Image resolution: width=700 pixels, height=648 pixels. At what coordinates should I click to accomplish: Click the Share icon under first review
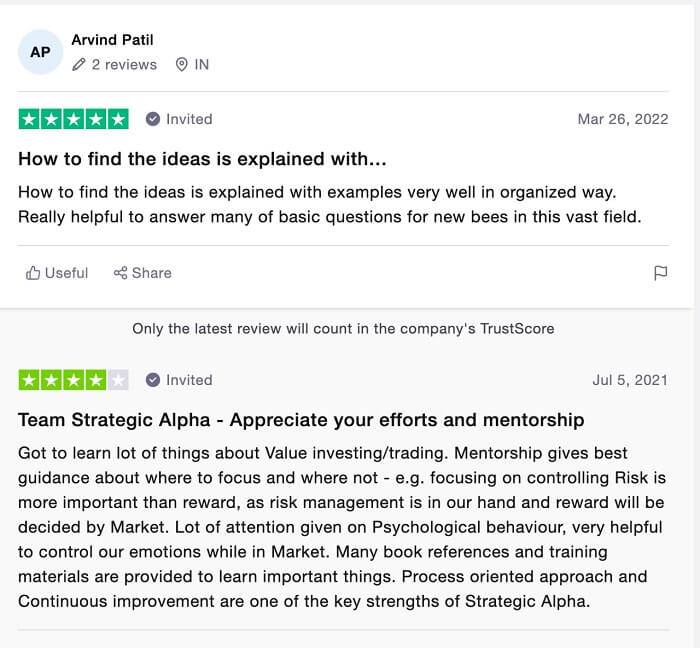click(120, 273)
